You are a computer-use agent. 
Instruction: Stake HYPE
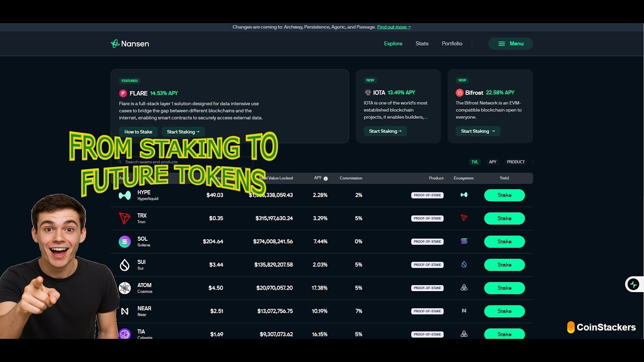click(504, 195)
